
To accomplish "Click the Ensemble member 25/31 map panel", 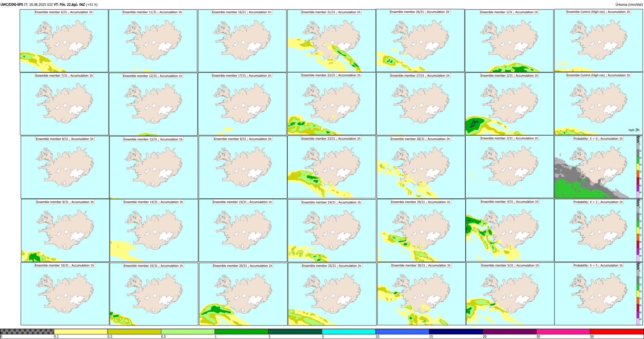I will [332, 294].
